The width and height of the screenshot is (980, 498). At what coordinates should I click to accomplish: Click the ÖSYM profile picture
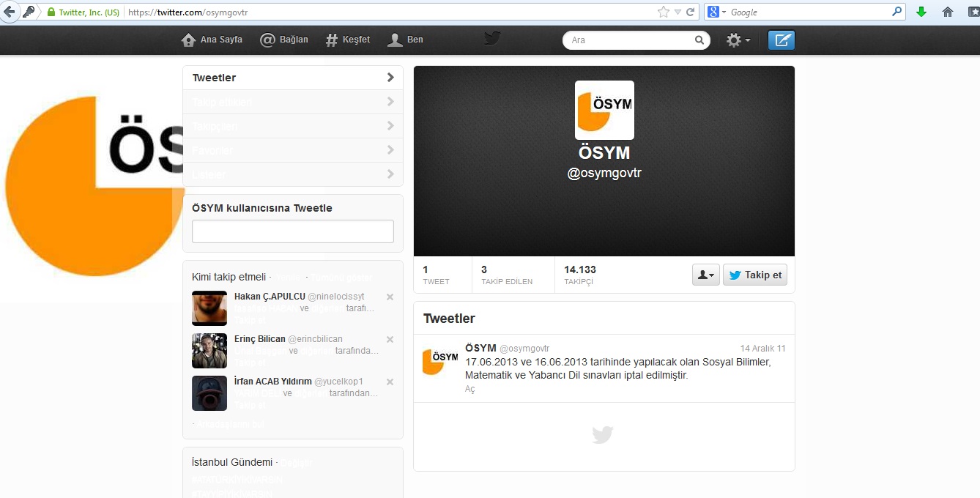pos(604,110)
